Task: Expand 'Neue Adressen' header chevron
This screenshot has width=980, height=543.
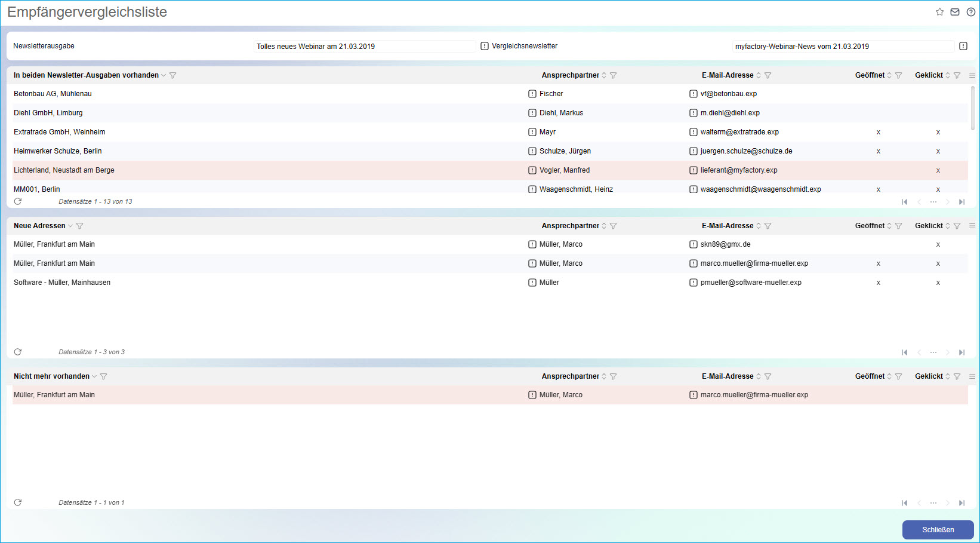Action: pyautogui.click(x=70, y=226)
